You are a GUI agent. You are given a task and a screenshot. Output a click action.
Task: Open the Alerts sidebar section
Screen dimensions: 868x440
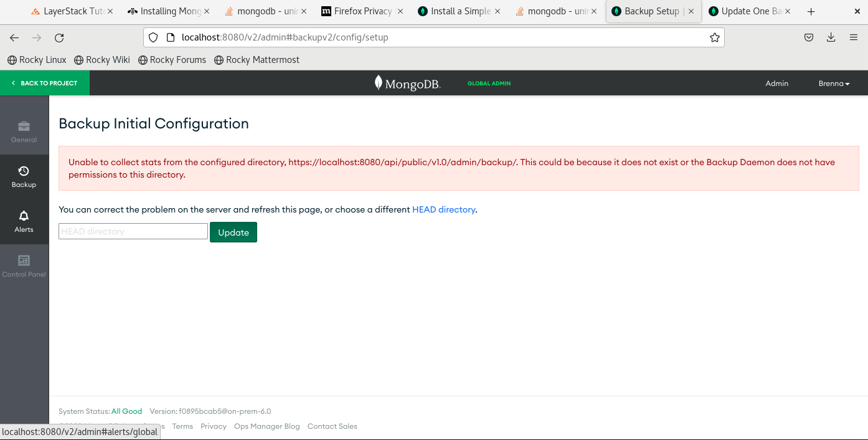[24, 222]
